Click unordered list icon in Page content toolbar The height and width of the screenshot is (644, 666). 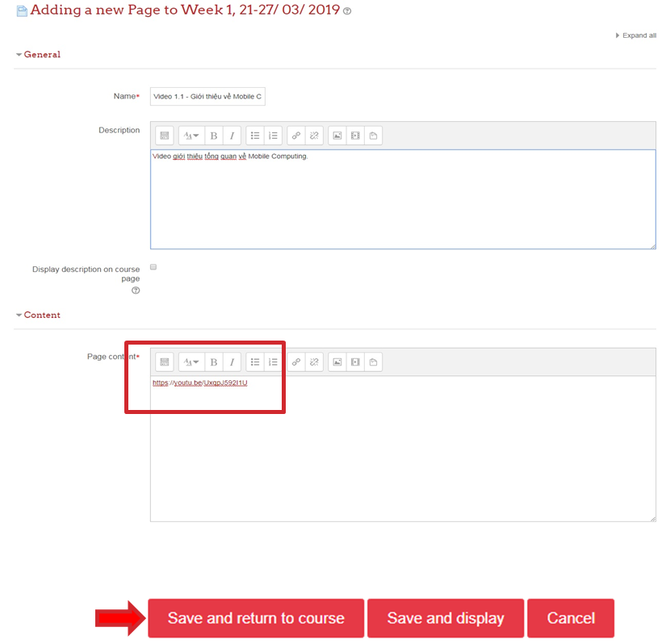(254, 362)
